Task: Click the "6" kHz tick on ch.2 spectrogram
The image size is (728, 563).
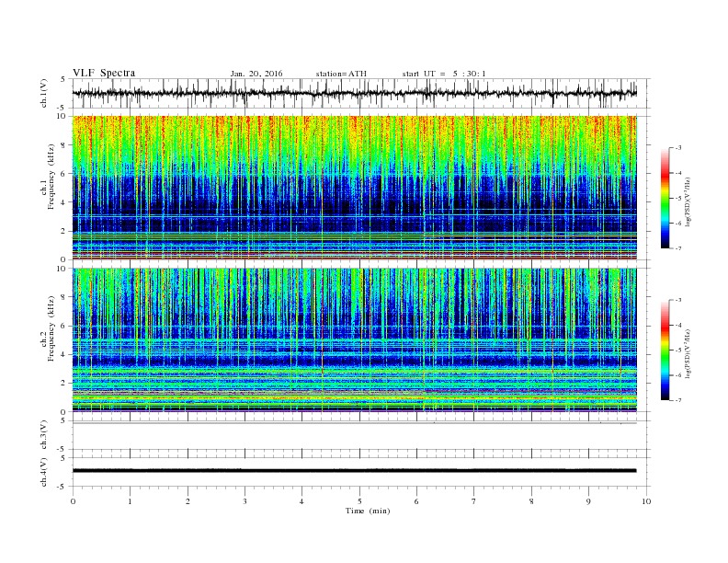Action: point(64,326)
